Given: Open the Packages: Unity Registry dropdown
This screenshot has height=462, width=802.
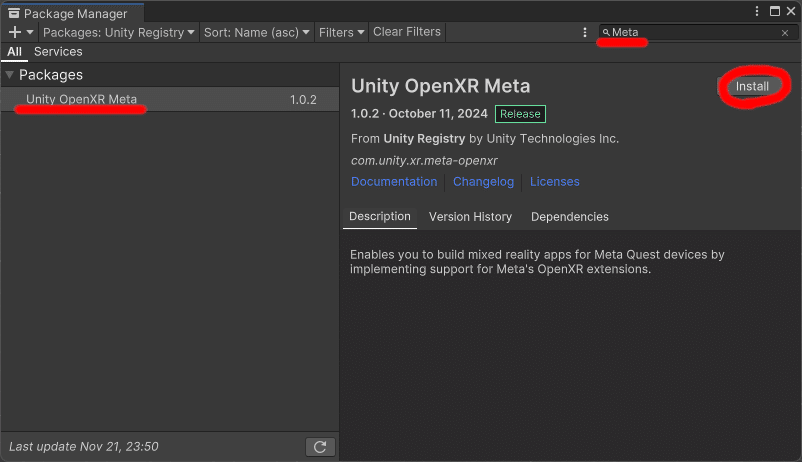Looking at the screenshot, I should click(118, 32).
